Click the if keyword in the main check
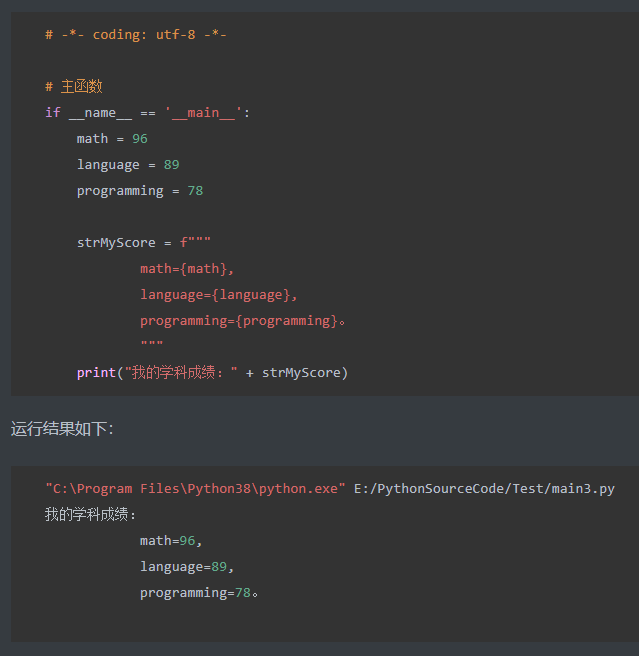The width and height of the screenshot is (639, 656). (x=53, y=113)
